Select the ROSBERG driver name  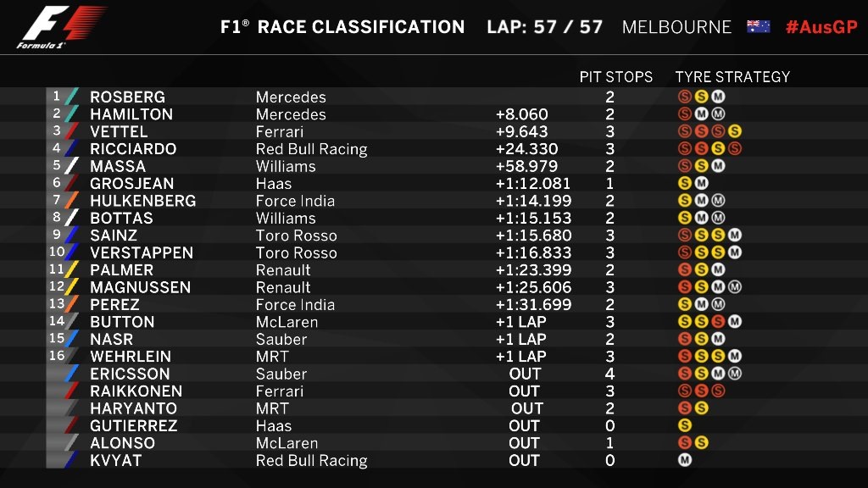pyautogui.click(x=127, y=97)
